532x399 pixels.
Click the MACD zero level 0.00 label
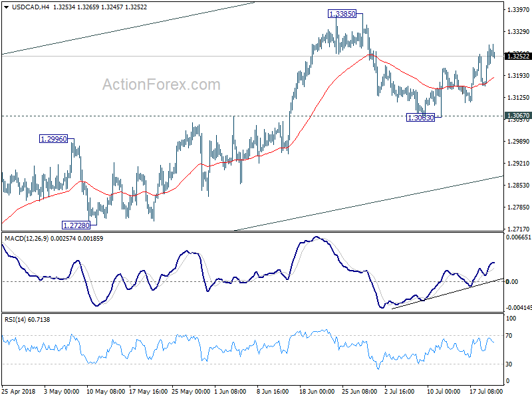point(512,281)
